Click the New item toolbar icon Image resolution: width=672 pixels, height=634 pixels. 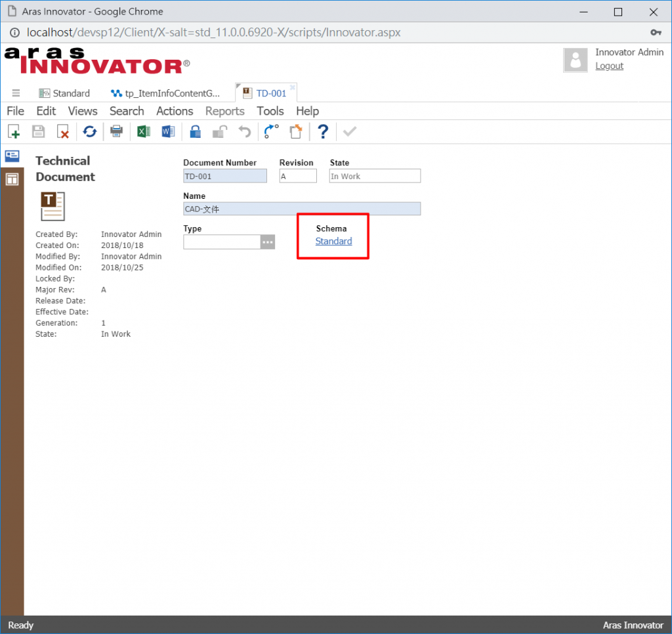14,132
